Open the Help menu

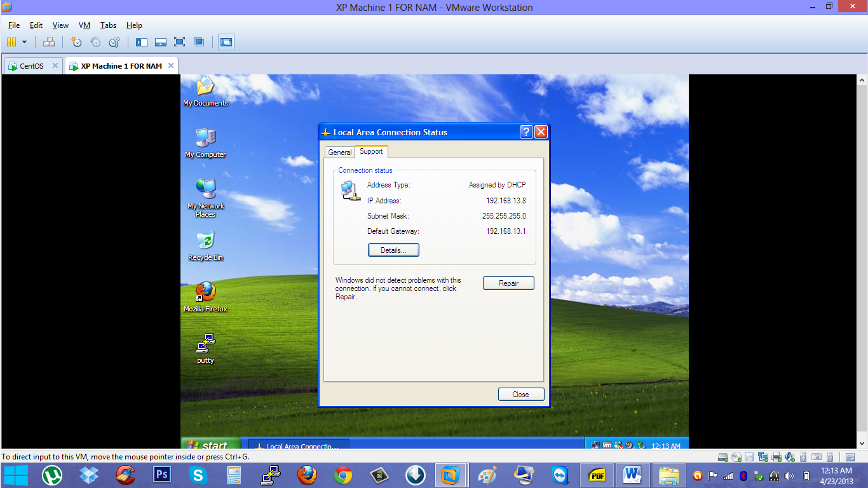pos(134,25)
